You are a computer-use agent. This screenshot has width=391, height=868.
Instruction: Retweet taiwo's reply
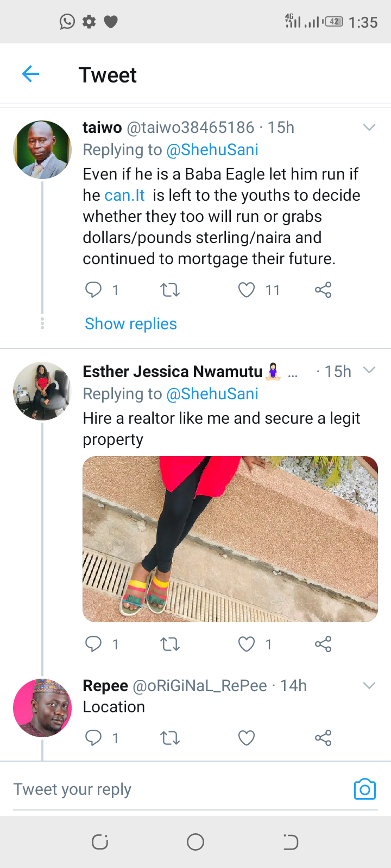170,290
